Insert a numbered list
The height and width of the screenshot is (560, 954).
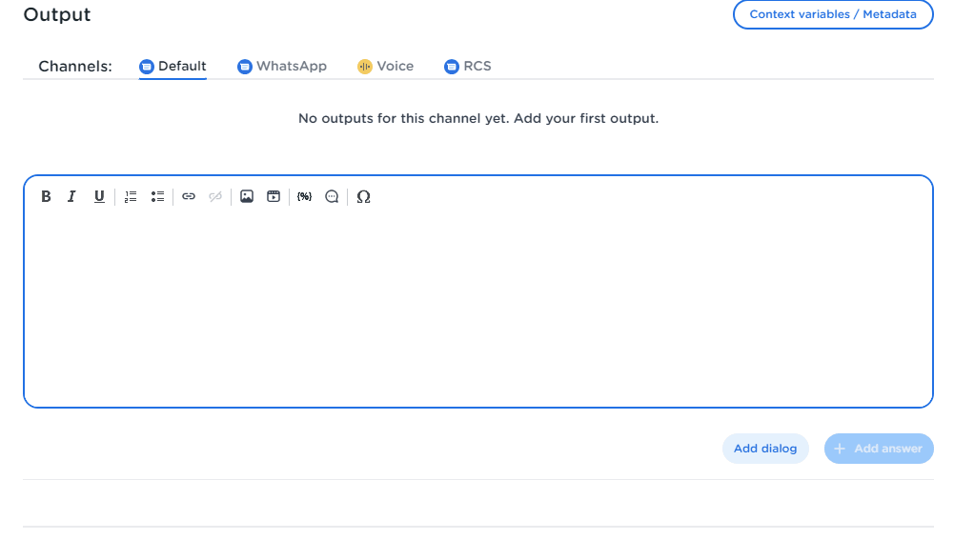pos(131,196)
